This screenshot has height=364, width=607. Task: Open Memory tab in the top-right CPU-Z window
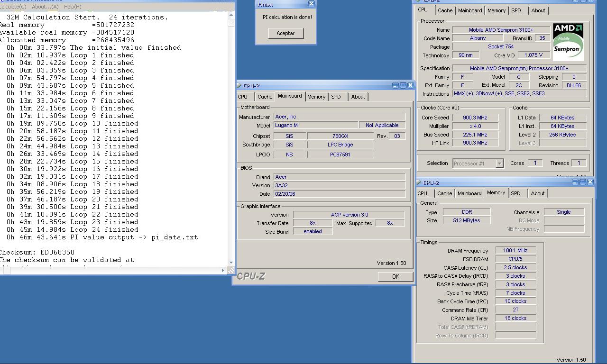[496, 10]
